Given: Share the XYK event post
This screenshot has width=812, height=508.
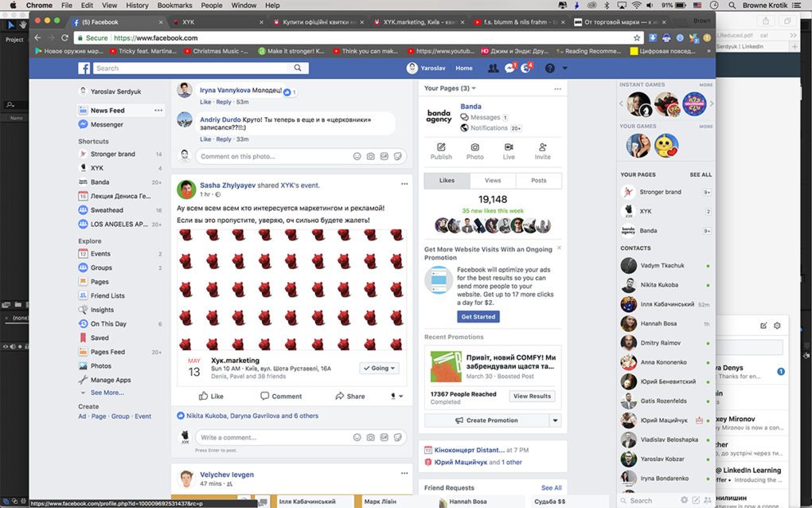Looking at the screenshot, I should coord(350,397).
